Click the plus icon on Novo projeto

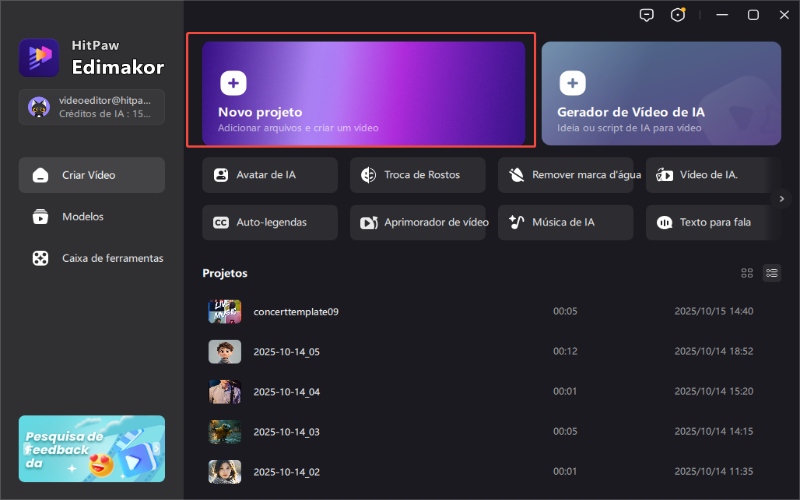pyautogui.click(x=233, y=83)
